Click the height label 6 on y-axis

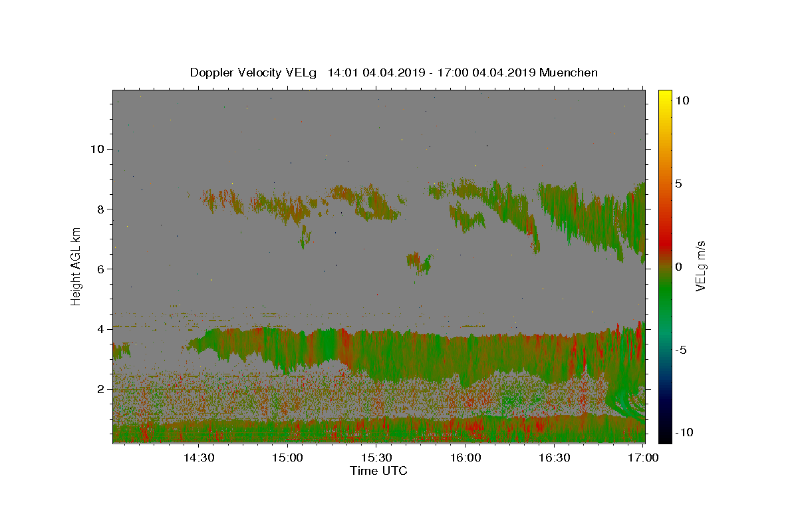[101, 269]
